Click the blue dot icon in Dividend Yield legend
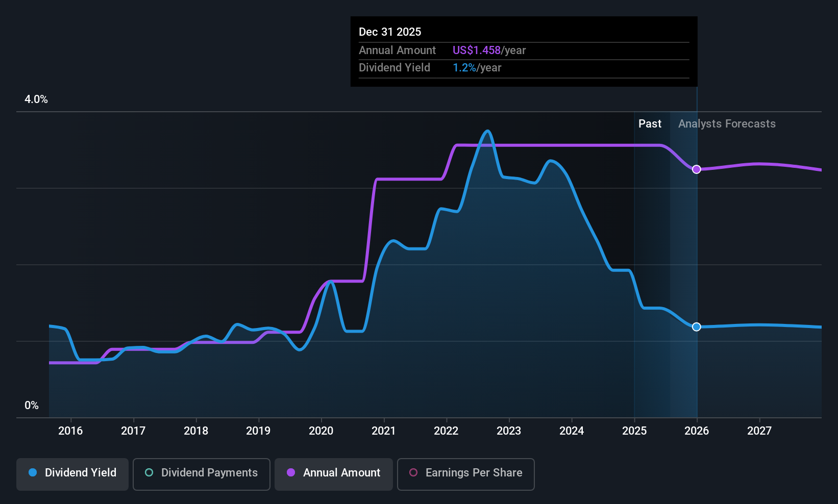838x504 pixels. (33, 473)
